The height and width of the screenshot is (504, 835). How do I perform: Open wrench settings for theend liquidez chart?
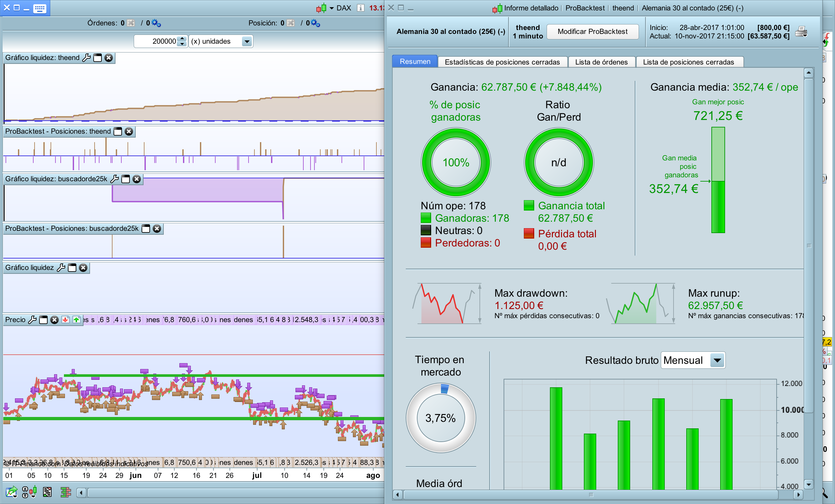[87, 58]
